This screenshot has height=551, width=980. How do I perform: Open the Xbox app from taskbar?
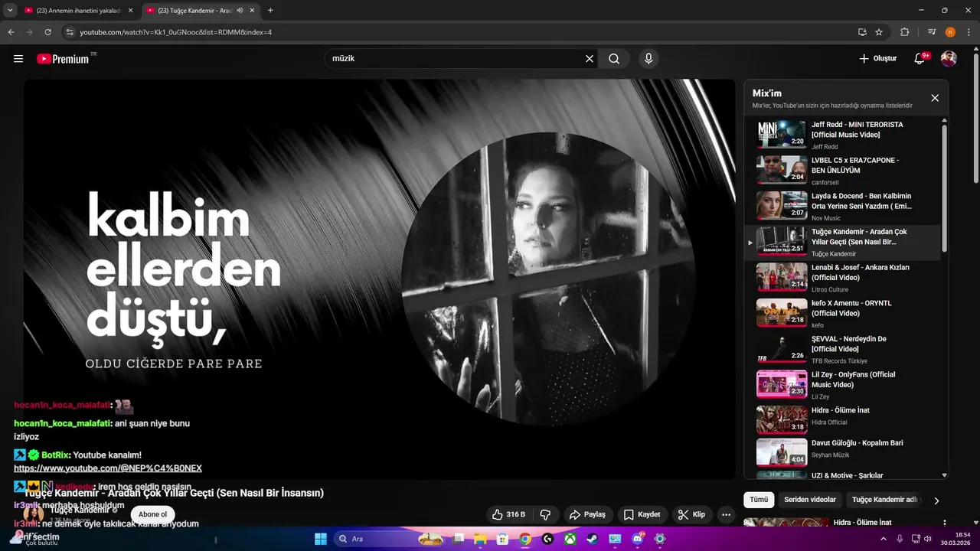570,539
